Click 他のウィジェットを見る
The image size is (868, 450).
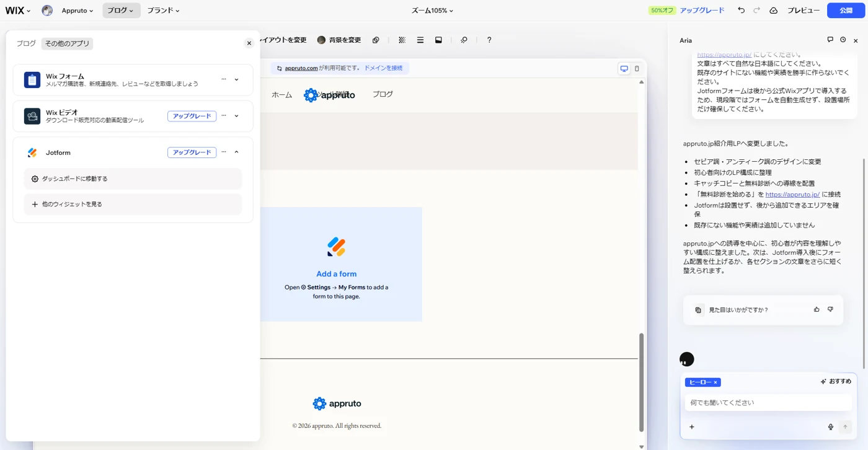[x=133, y=204]
